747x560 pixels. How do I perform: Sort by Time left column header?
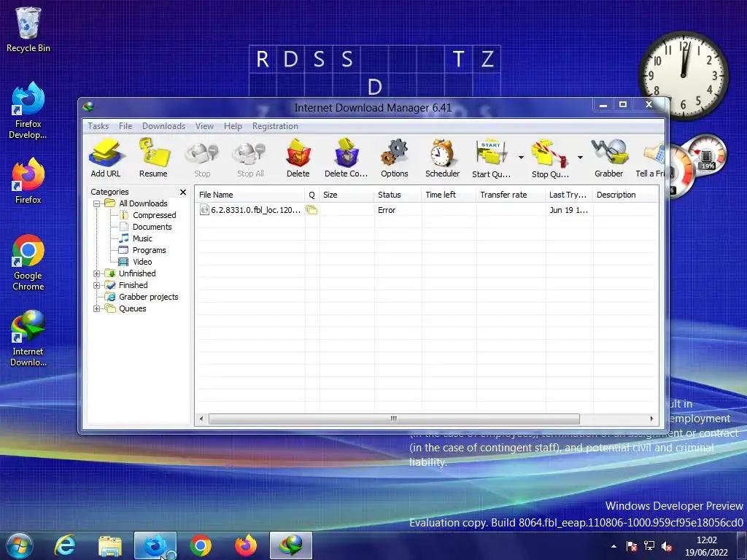click(449, 195)
